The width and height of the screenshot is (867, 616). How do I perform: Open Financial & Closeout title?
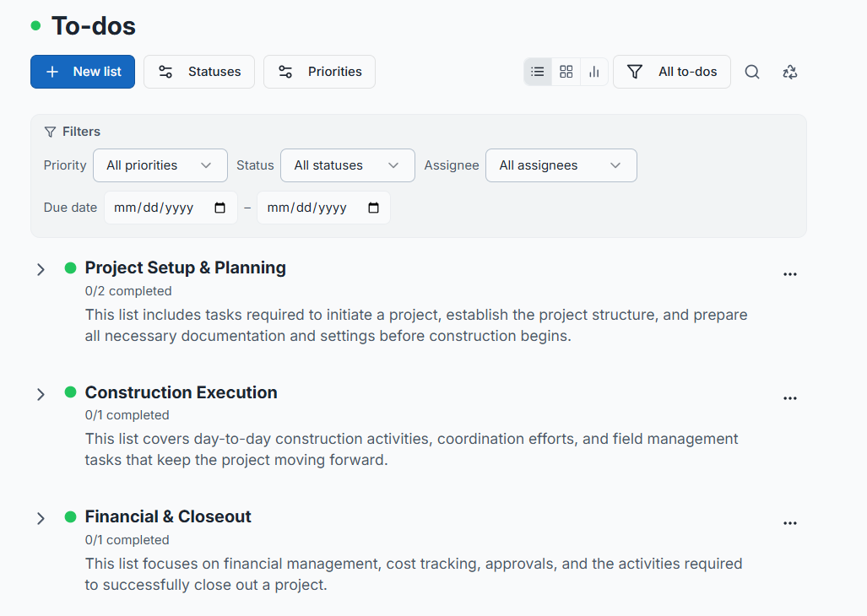click(168, 516)
